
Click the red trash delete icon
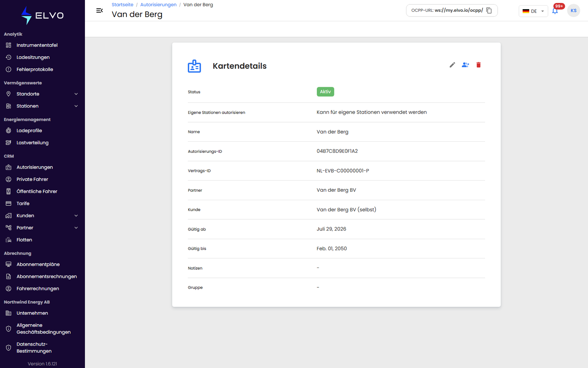tap(478, 65)
